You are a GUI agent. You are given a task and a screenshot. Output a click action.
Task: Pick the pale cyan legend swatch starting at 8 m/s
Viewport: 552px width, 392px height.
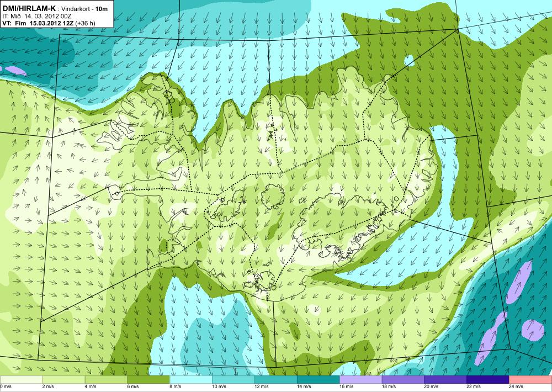coord(191,380)
